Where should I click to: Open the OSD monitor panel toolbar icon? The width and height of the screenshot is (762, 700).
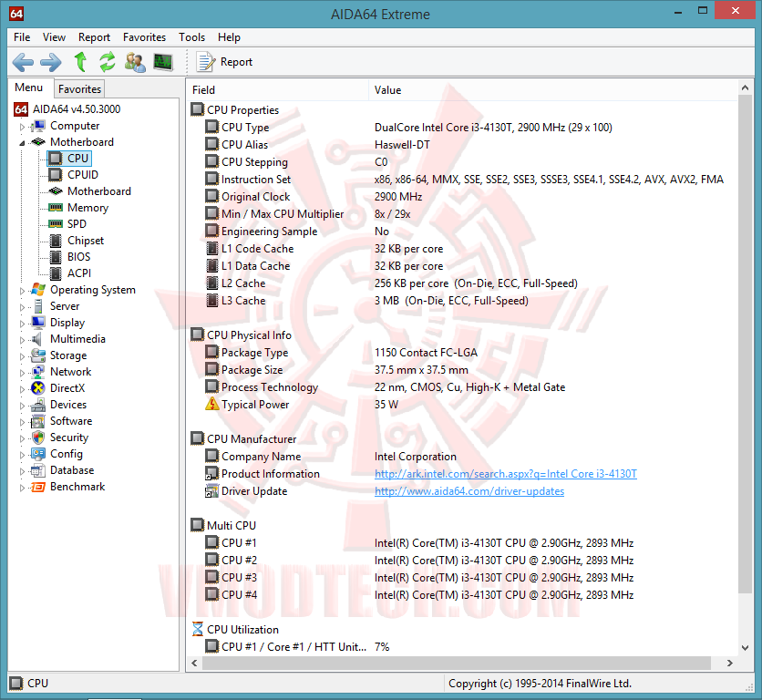pyautogui.click(x=163, y=62)
